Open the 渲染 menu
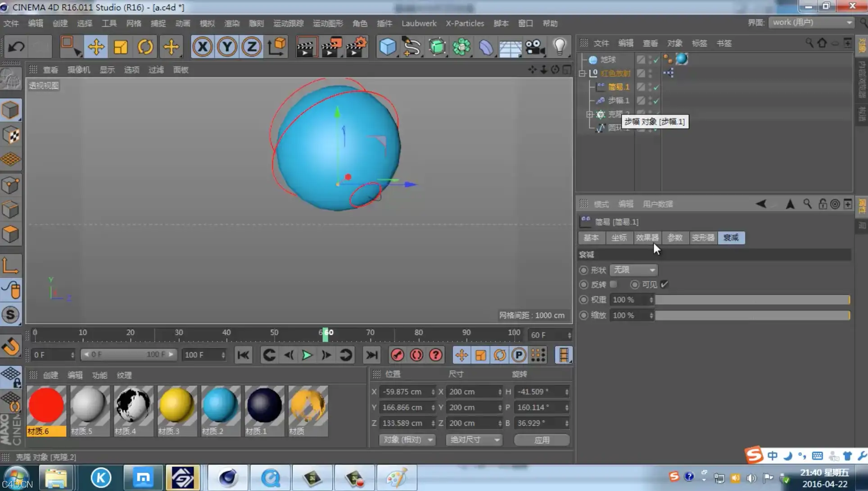 232,23
